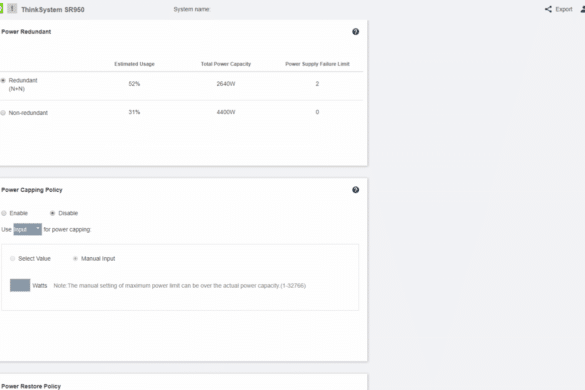This screenshot has height=390, width=585.
Task: Enable the power capping policy
Action: pyautogui.click(x=4, y=213)
